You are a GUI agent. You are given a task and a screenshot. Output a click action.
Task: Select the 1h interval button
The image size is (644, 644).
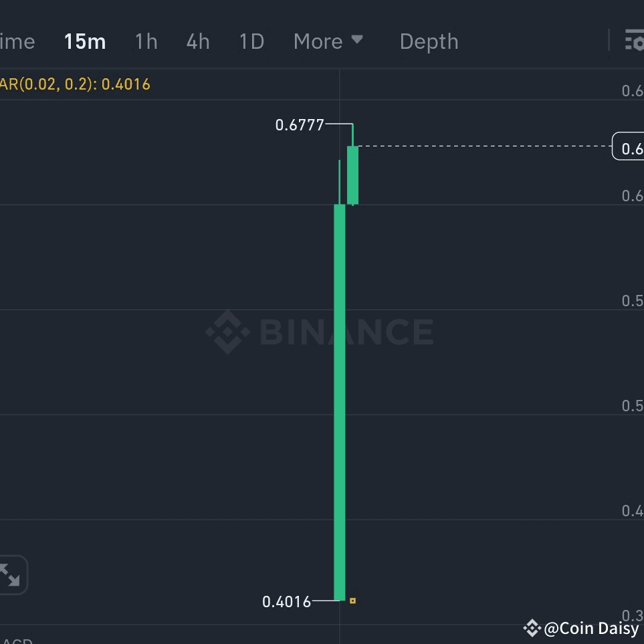(146, 41)
